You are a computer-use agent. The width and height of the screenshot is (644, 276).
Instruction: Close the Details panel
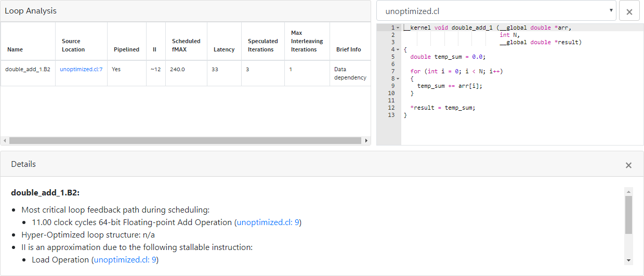[x=628, y=165]
